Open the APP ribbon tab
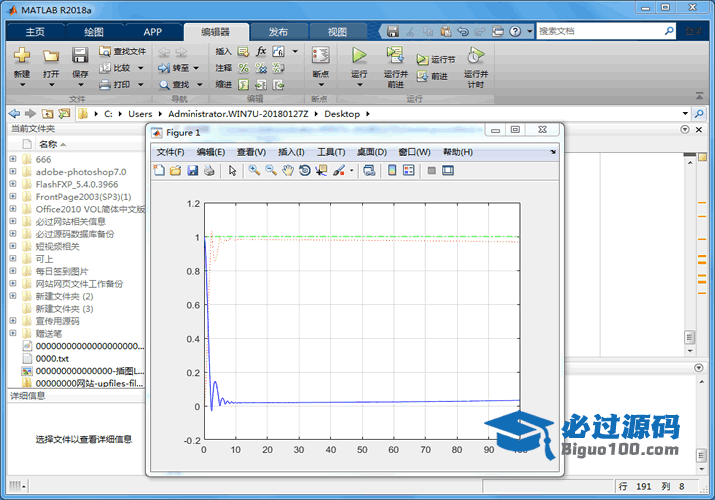This screenshot has width=715, height=500. point(153,32)
